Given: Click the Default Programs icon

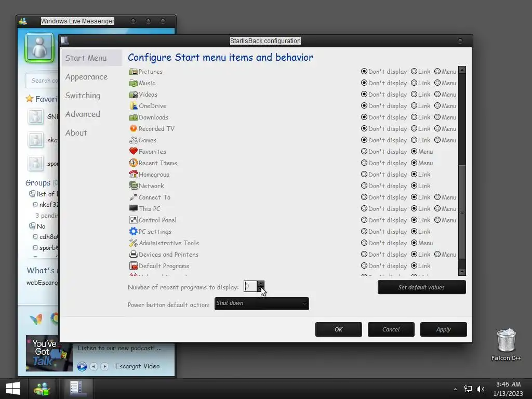Looking at the screenshot, I should (134, 265).
